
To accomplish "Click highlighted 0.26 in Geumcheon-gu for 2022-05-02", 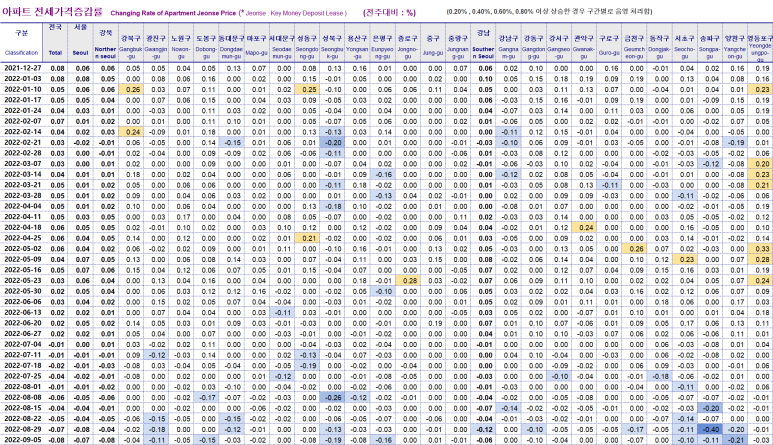I will pyautogui.click(x=634, y=249).
